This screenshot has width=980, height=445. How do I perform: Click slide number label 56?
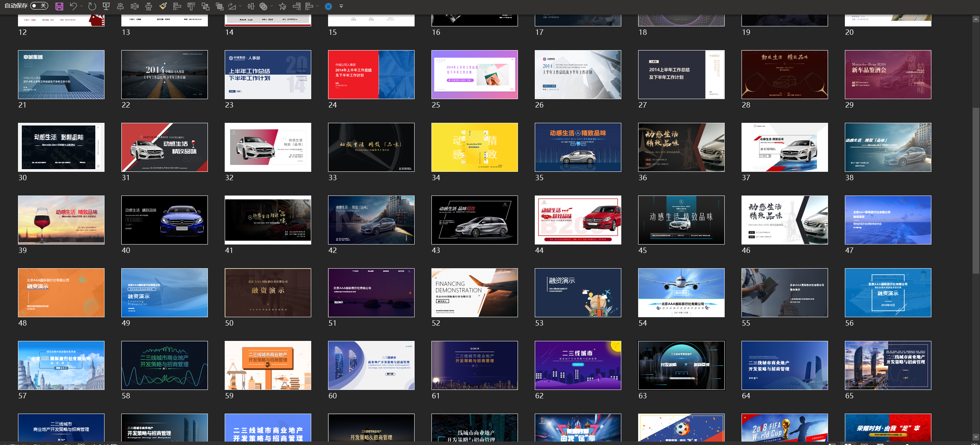(x=849, y=323)
